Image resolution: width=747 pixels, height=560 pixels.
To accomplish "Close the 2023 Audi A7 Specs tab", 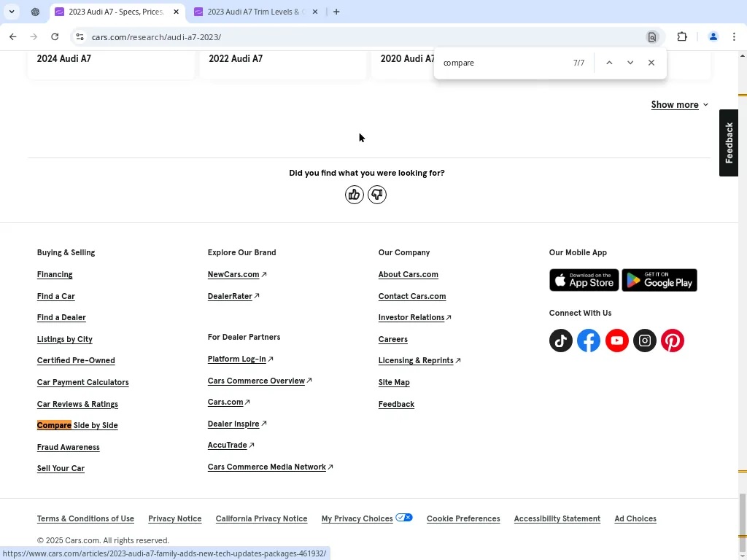I will tap(176, 12).
